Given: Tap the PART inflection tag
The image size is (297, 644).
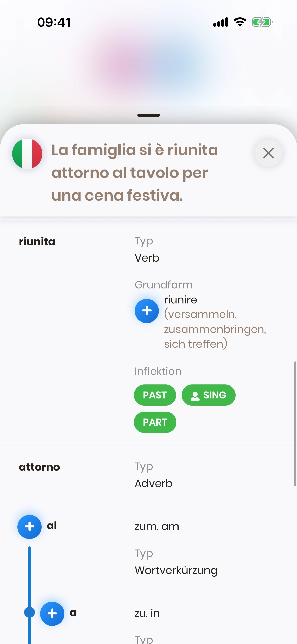Looking at the screenshot, I should (155, 422).
